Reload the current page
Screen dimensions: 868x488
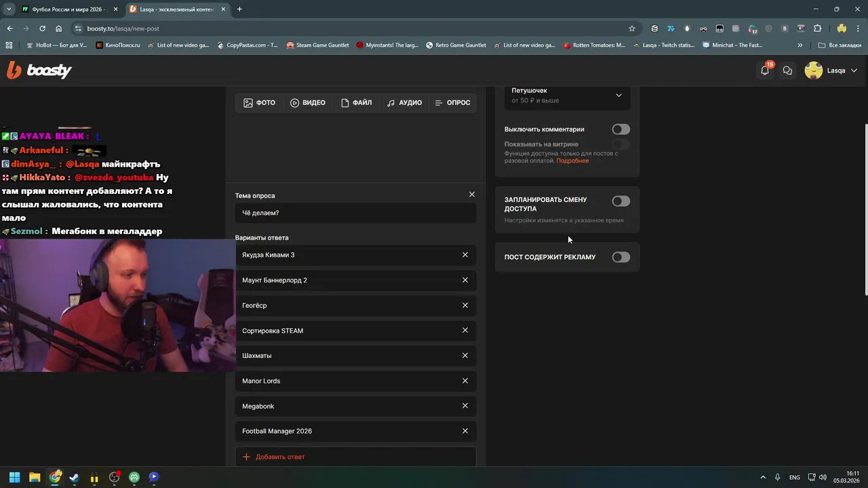[42, 28]
